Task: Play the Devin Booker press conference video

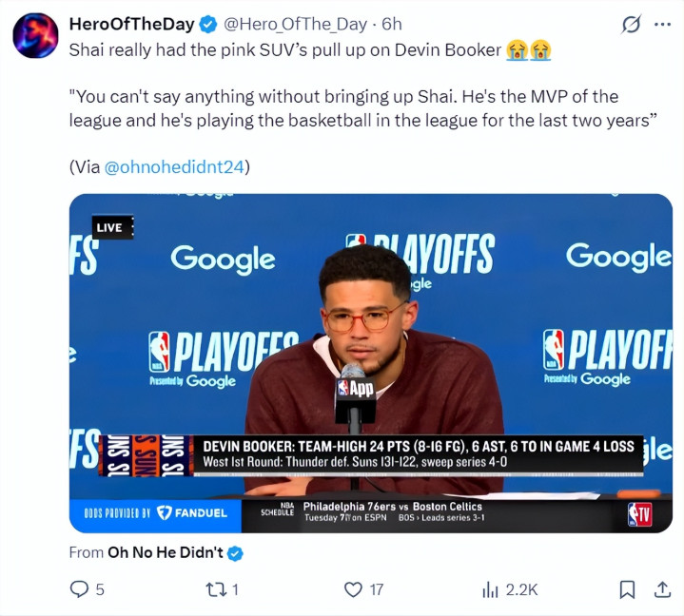Action: click(x=370, y=363)
